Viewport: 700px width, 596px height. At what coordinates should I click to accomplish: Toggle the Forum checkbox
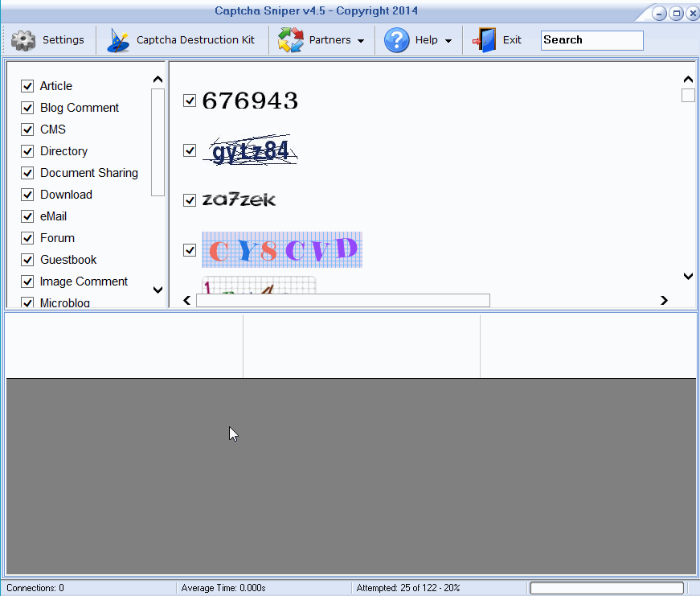click(27, 237)
